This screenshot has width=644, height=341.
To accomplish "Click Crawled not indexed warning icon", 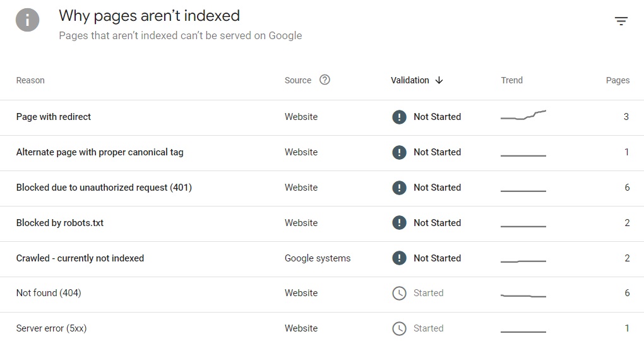I will point(399,258).
